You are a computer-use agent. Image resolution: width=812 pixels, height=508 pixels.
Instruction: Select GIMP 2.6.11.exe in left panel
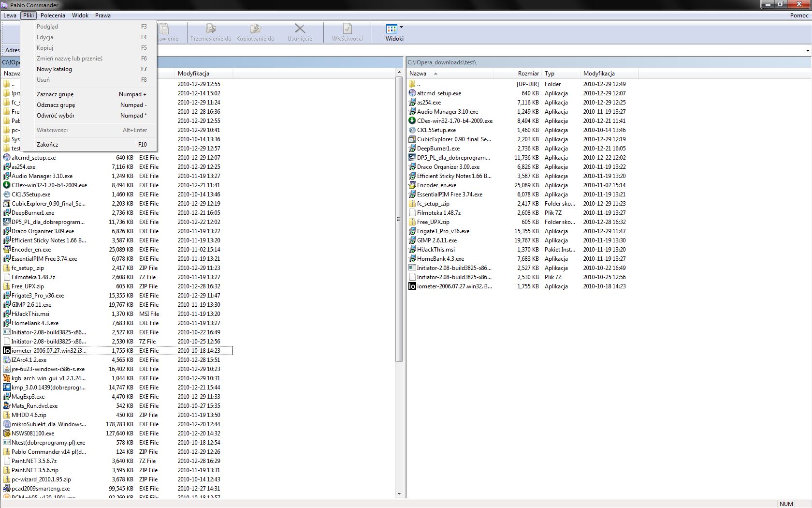click(31, 305)
